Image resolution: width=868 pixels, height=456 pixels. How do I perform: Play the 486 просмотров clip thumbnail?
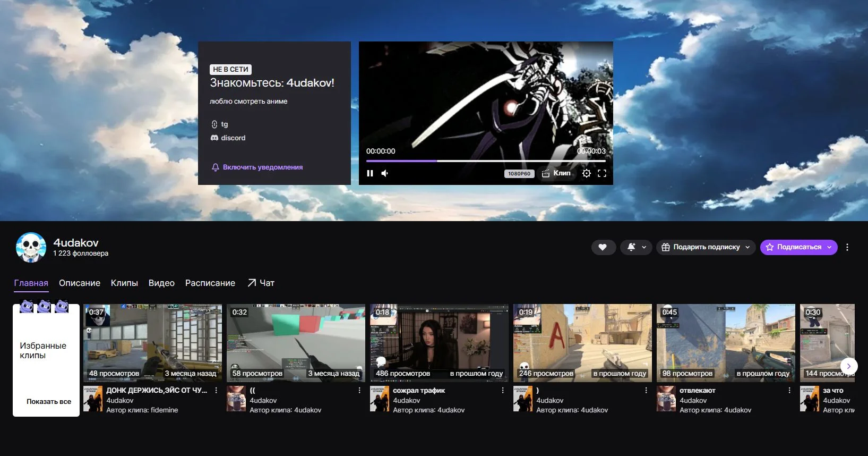(x=440, y=343)
